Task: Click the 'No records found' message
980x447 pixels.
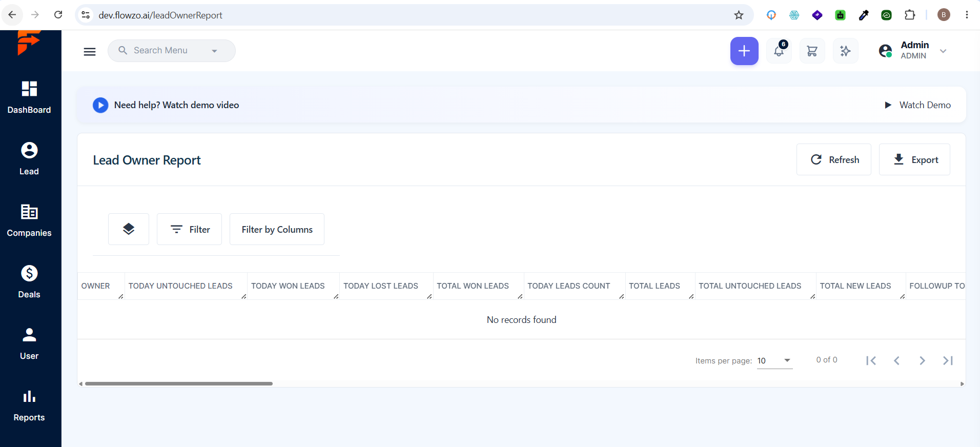Action: point(522,320)
